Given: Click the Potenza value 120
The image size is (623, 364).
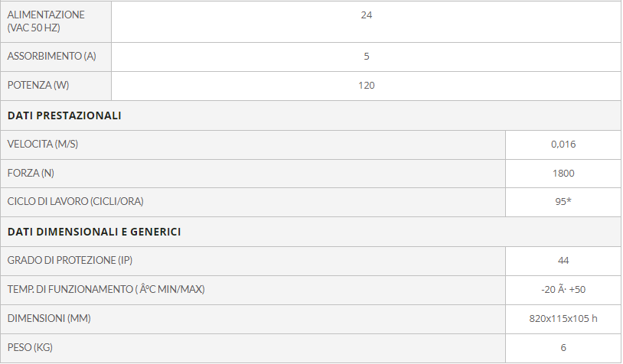Looking at the screenshot, I should click(366, 86).
